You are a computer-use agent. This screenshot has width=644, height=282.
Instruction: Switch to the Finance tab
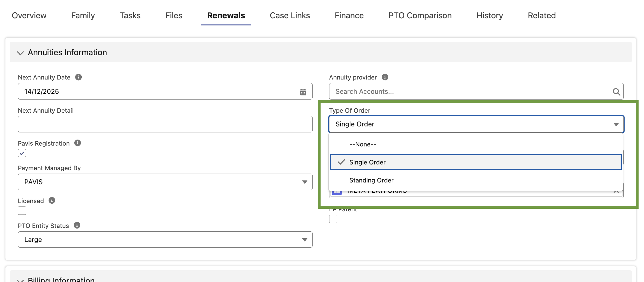coord(349,15)
